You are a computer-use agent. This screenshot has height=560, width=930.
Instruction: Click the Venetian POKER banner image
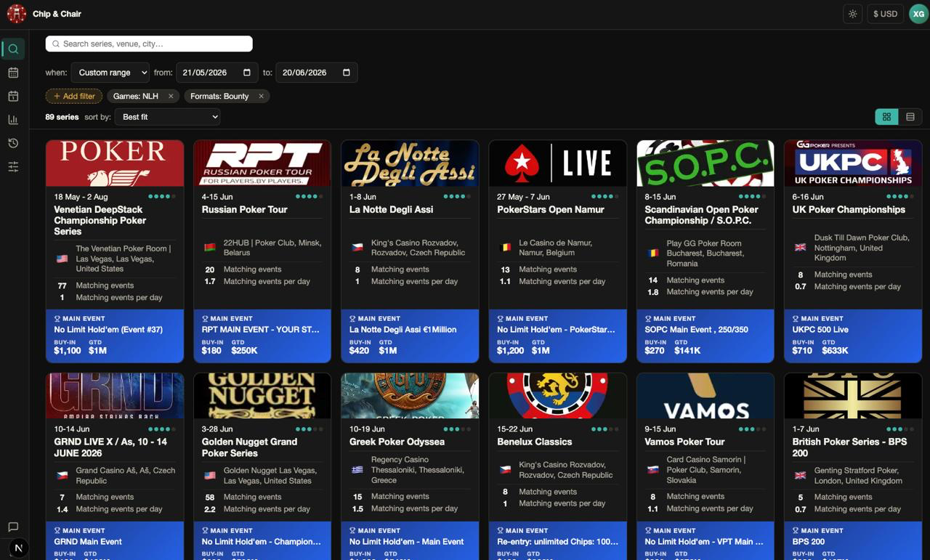point(115,163)
